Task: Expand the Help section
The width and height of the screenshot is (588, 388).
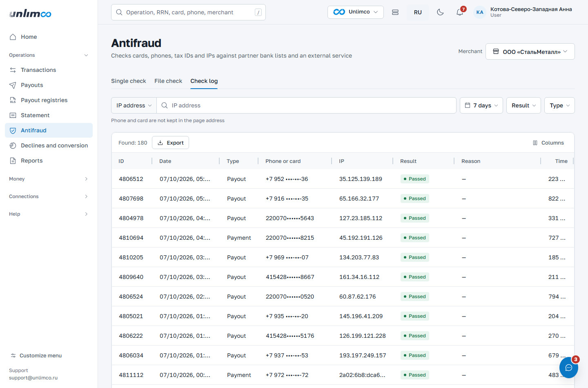Action: pyautogui.click(x=49, y=214)
